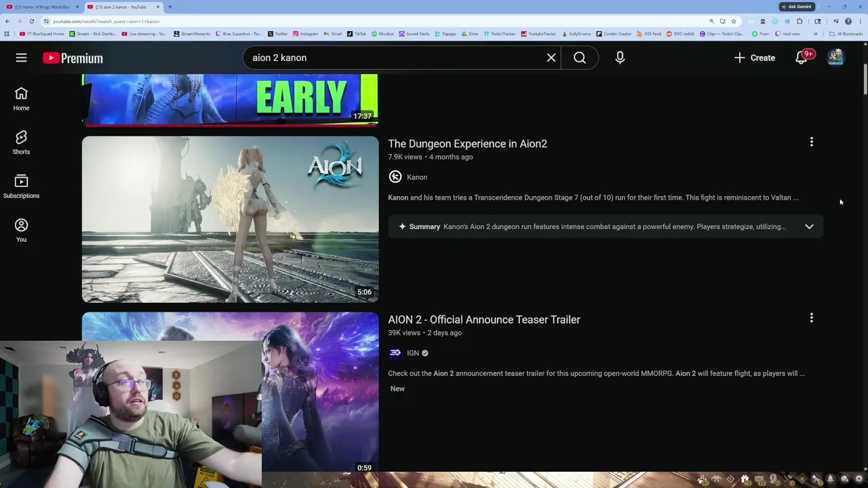
Task: Go to YouTube Premium home logo
Action: click(x=73, y=58)
